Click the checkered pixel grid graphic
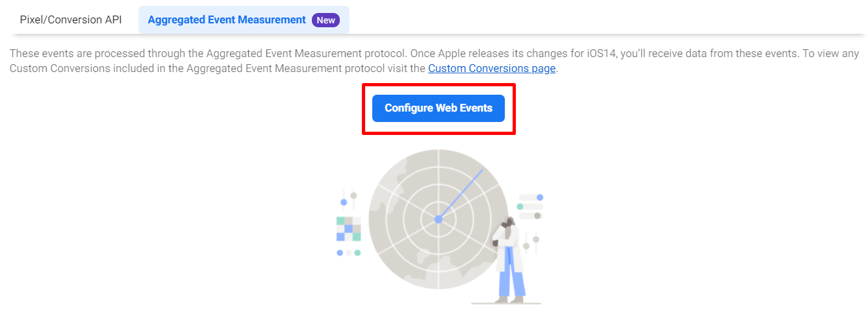Screen dimensions: 868x316 (348, 229)
